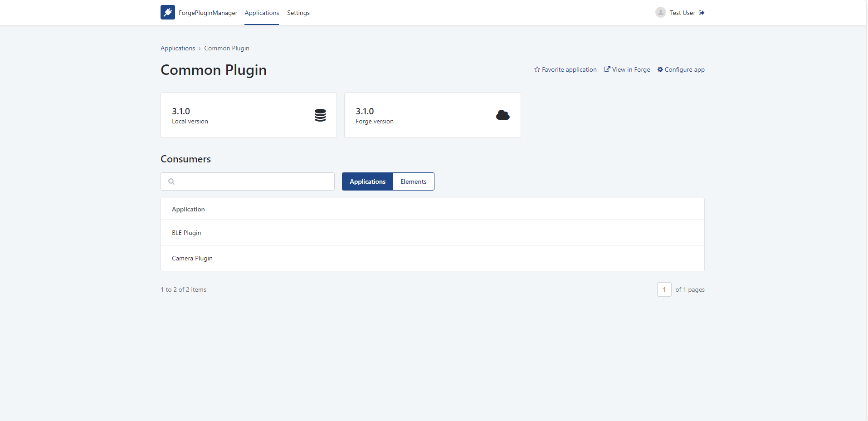The height and width of the screenshot is (421, 868).
Task: Click the Consumers section heading
Action: point(185,159)
